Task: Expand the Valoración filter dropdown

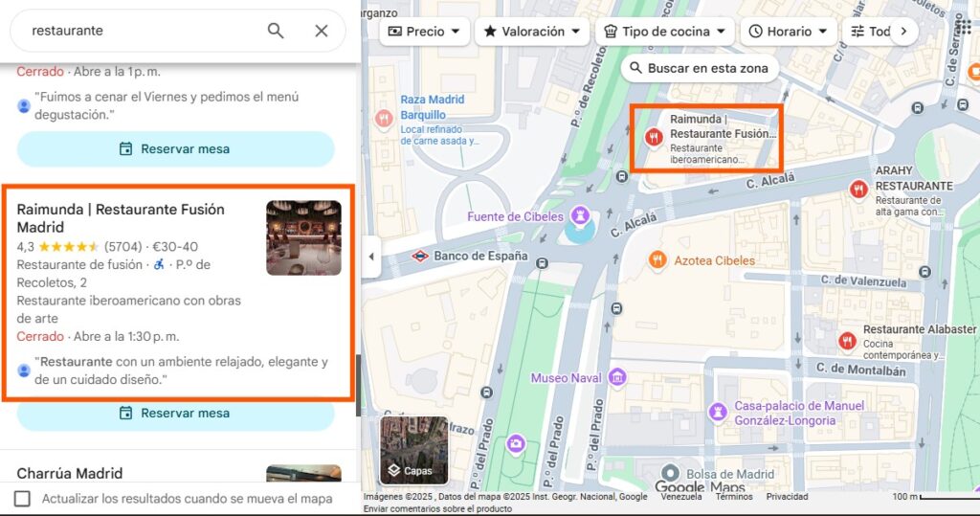Action: tap(532, 32)
